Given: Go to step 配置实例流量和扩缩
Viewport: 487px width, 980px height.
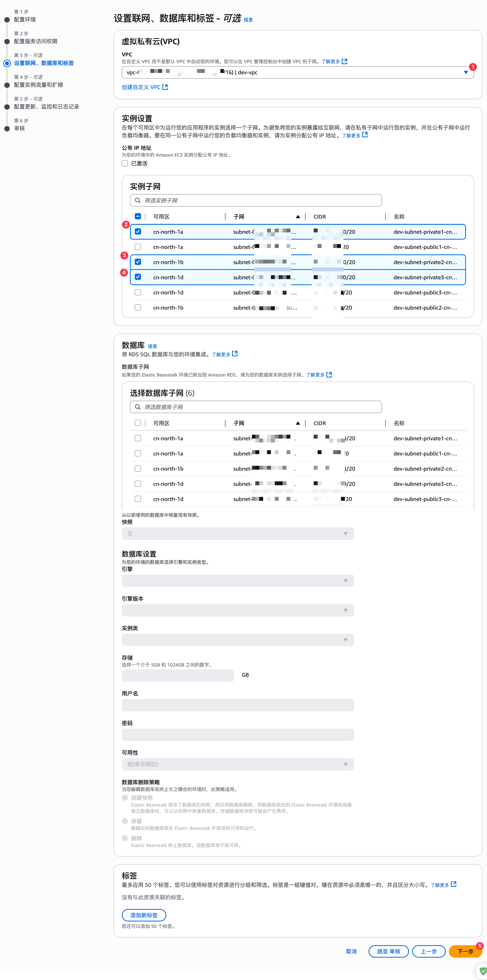Looking at the screenshot, I should pyautogui.click(x=39, y=85).
